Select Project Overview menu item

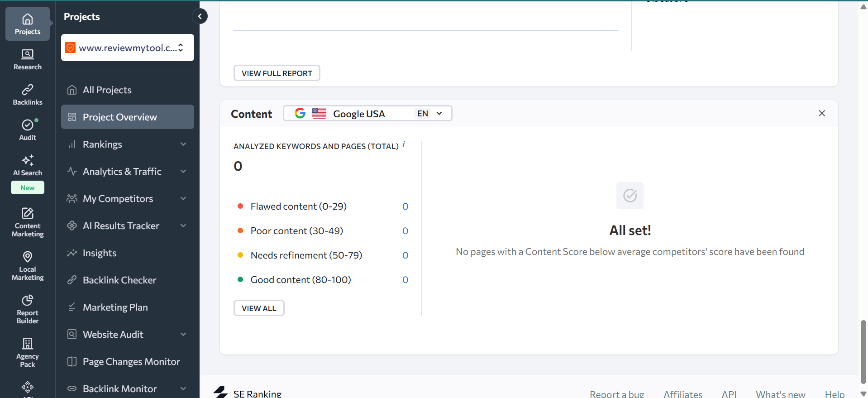pos(128,117)
